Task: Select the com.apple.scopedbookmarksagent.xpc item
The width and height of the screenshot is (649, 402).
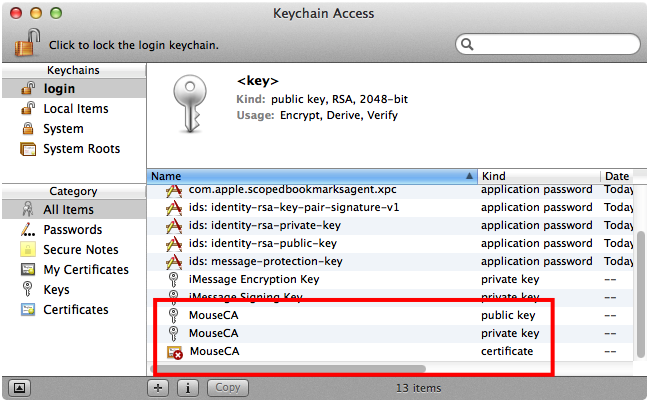Action: (x=390, y=190)
